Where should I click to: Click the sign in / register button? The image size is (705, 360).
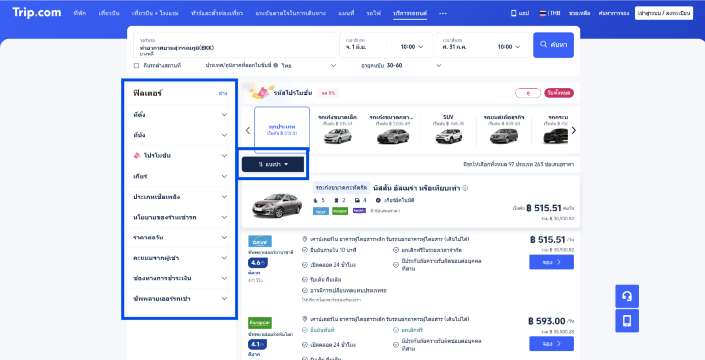[664, 13]
